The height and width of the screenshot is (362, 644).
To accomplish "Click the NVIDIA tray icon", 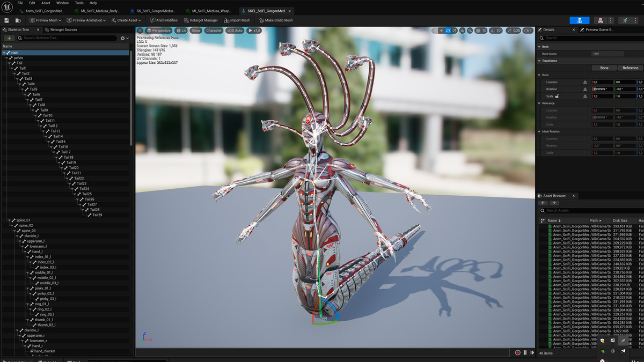I will tap(602, 351).
